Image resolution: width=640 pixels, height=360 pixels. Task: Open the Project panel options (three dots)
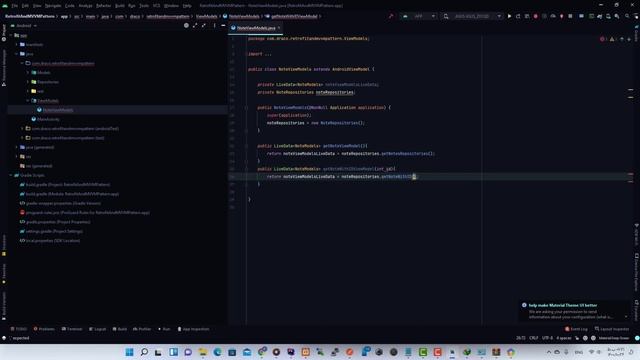coord(214,25)
